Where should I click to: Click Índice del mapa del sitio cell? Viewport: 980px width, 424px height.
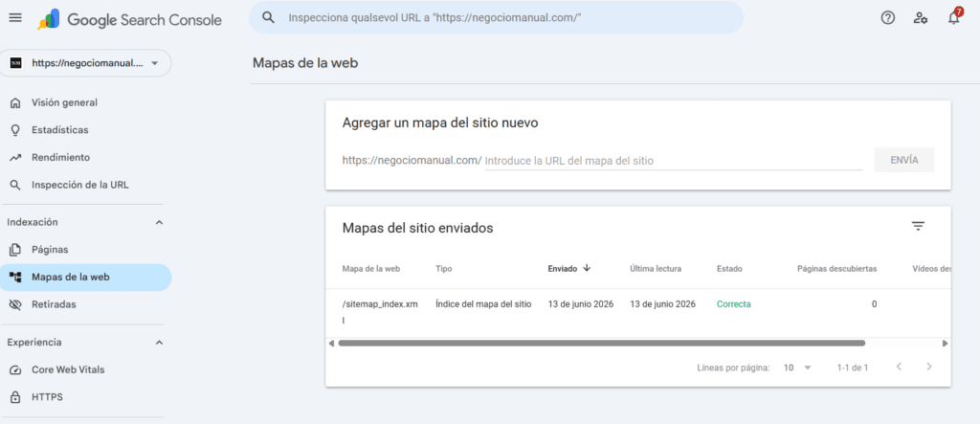[483, 304]
